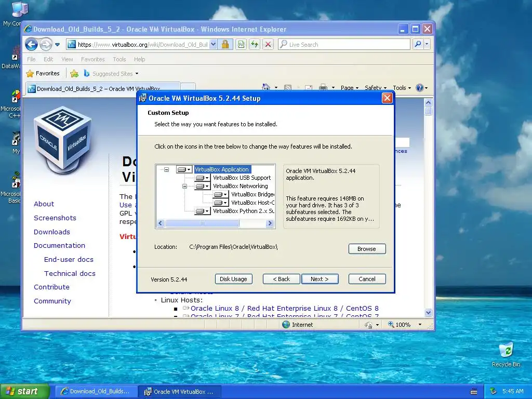
Task: Click the feature tree horizontal scrollbar thumb
Action: click(202, 223)
